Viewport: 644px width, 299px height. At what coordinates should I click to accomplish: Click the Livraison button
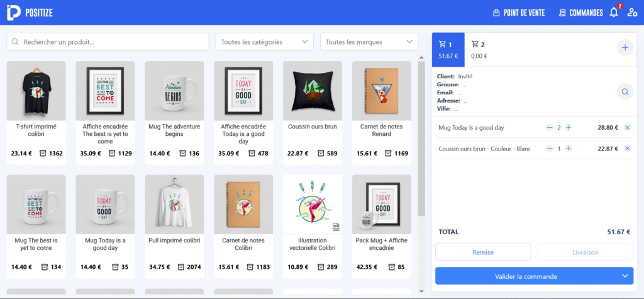(586, 252)
